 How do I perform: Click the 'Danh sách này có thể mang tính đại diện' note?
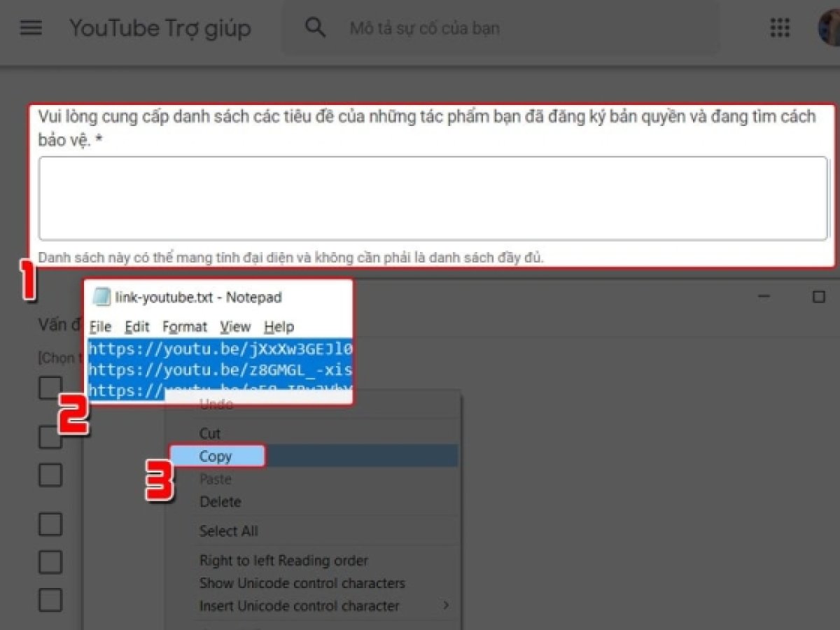(291, 258)
